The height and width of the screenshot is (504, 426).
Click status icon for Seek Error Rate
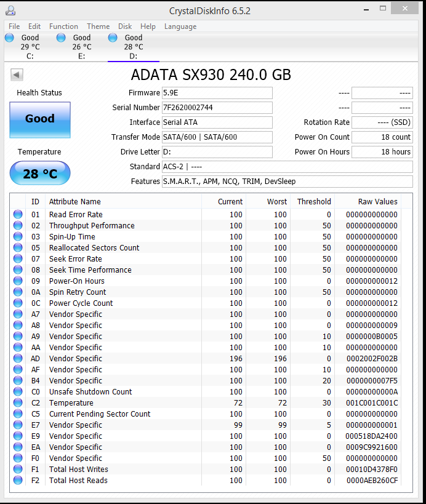pos(18,258)
